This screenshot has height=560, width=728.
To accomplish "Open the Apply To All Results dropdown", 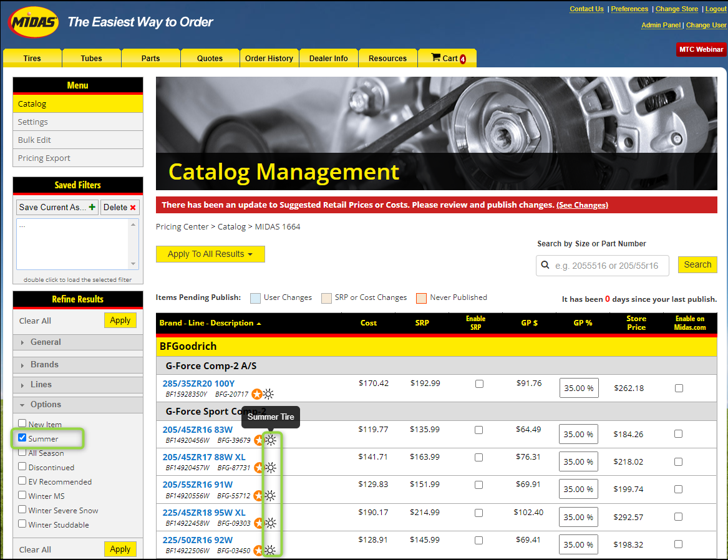I will (x=210, y=254).
